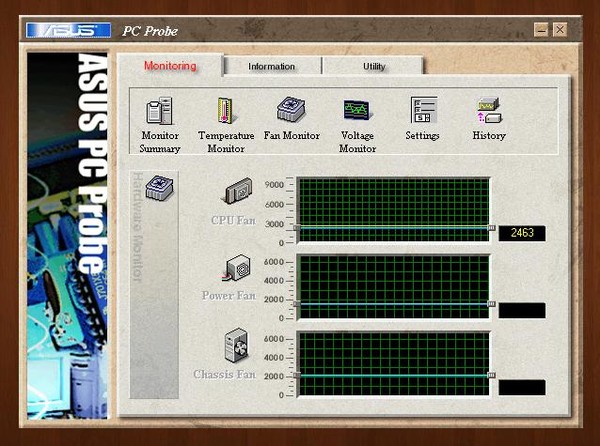Image resolution: width=600 pixels, height=446 pixels.
Task: Click the Chassis Fan threshold right slider handle
Action: point(492,376)
